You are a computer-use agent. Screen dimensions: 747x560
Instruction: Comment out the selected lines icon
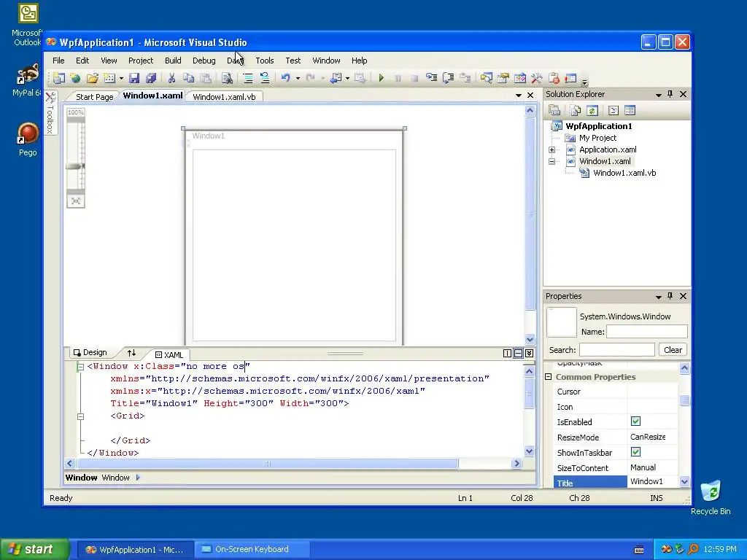(x=248, y=78)
